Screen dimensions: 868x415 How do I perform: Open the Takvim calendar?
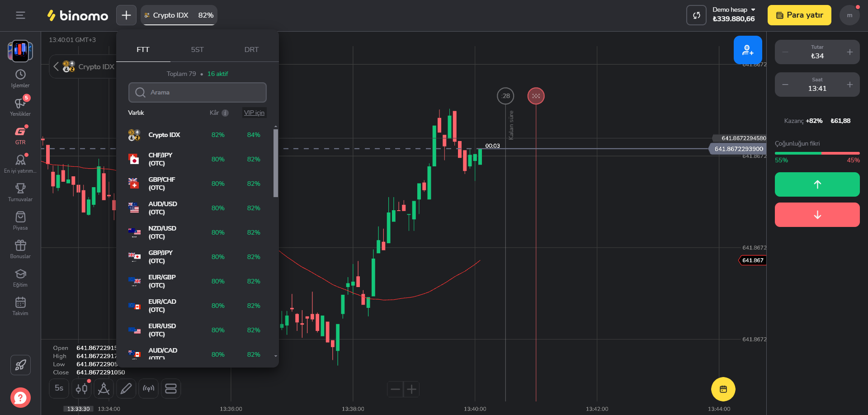[20, 306]
